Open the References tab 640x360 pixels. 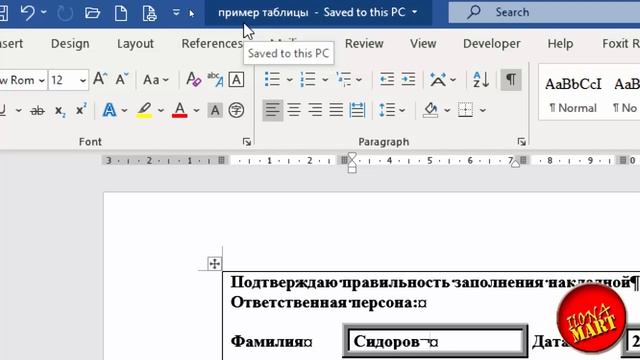[212, 44]
